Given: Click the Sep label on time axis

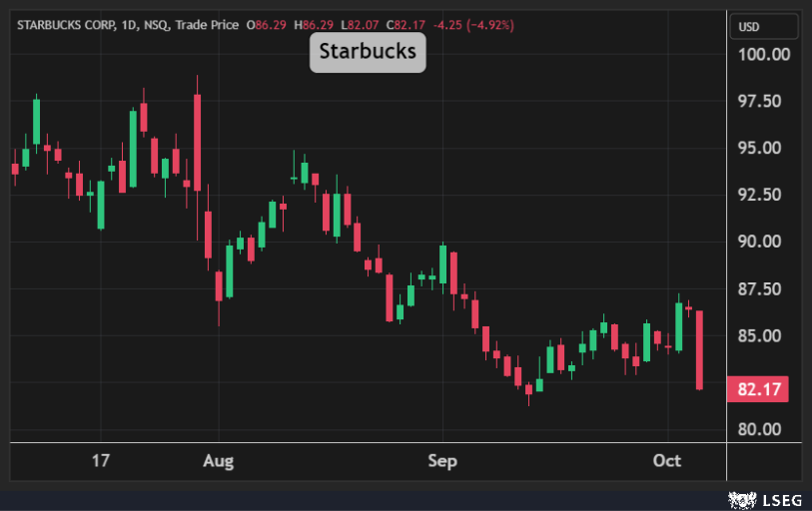Looking at the screenshot, I should click(x=442, y=460).
